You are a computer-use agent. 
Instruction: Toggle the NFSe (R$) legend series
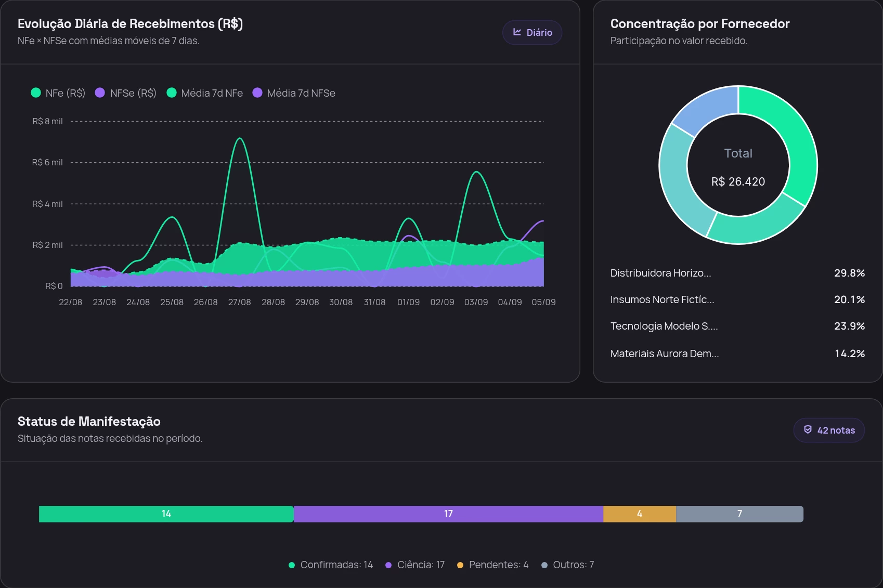(x=125, y=93)
